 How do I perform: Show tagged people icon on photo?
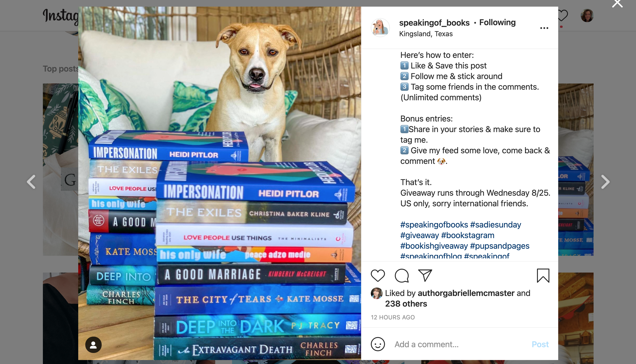click(93, 345)
